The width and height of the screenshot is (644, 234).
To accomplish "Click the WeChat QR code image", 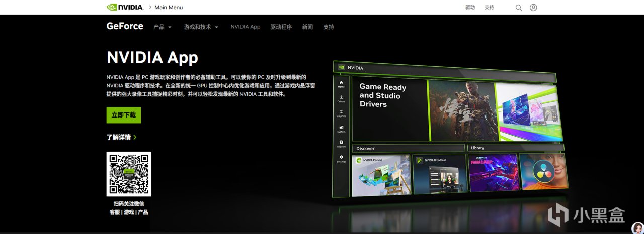I will pyautogui.click(x=129, y=174).
